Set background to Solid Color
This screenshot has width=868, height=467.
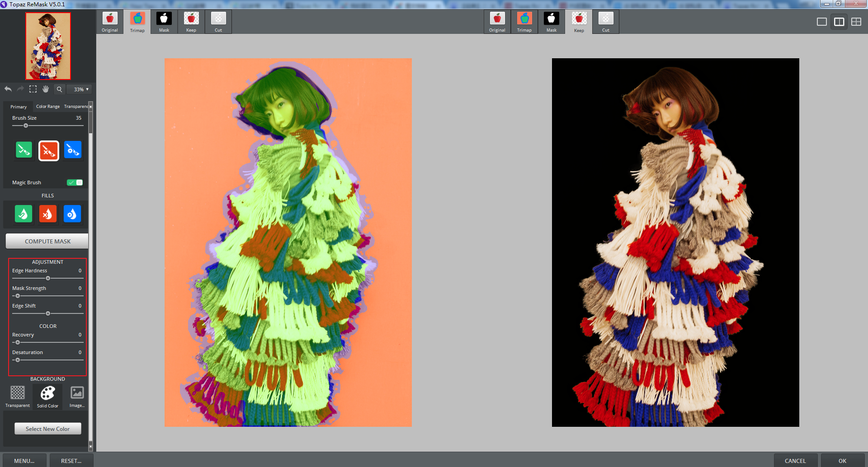pyautogui.click(x=47, y=397)
